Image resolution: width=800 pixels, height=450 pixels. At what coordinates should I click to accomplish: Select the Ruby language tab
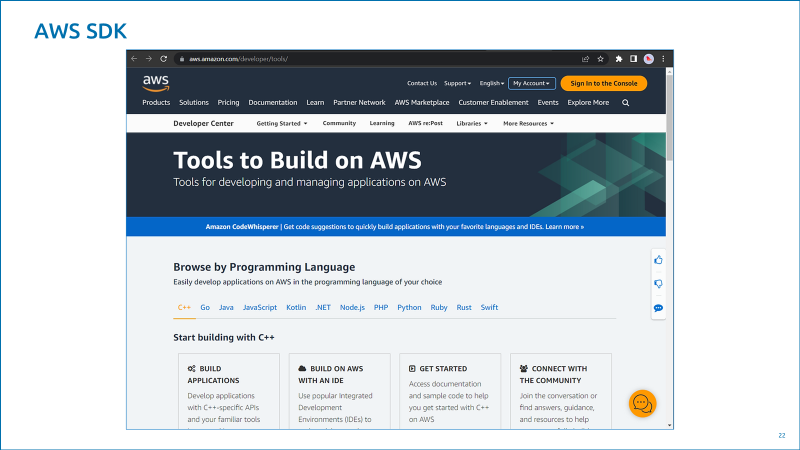pyautogui.click(x=439, y=307)
